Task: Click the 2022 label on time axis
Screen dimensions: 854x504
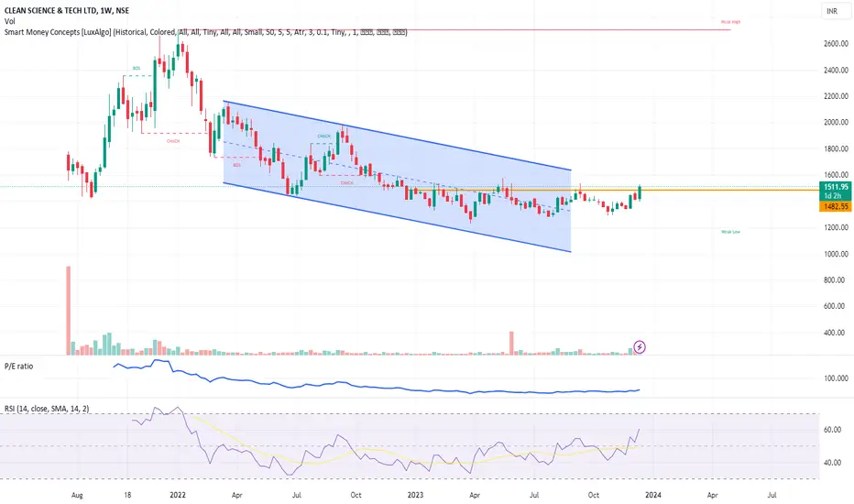Action: 178,495
